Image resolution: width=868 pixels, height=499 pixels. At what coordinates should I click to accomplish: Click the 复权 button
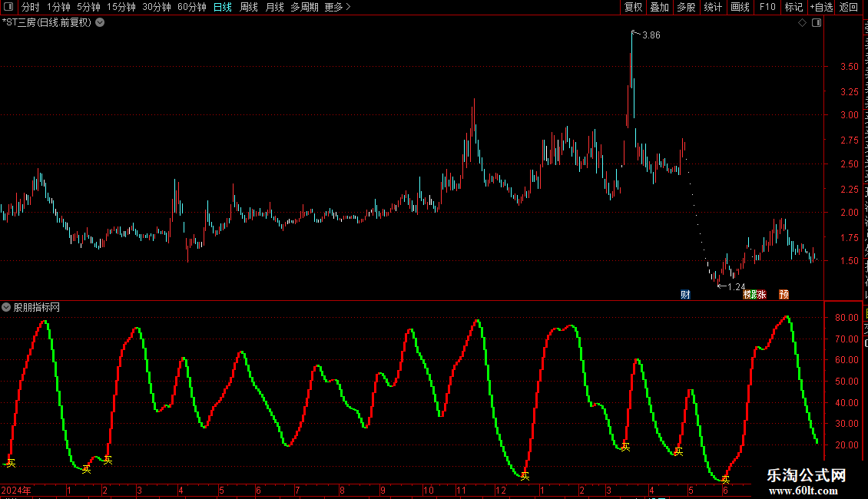tap(633, 7)
